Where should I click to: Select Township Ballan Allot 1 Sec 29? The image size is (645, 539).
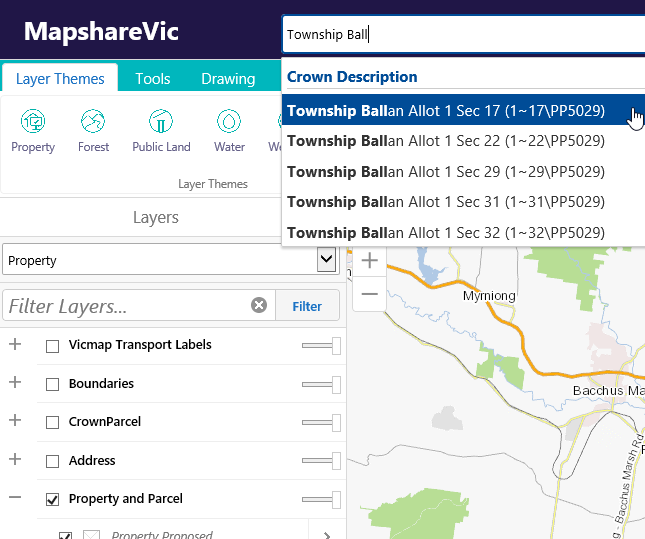coord(463,171)
